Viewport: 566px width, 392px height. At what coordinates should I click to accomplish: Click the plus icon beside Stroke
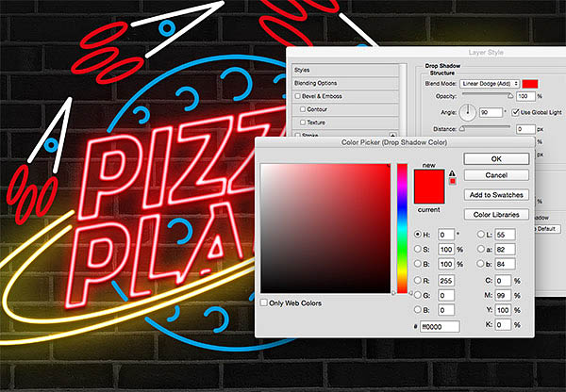[x=392, y=136]
